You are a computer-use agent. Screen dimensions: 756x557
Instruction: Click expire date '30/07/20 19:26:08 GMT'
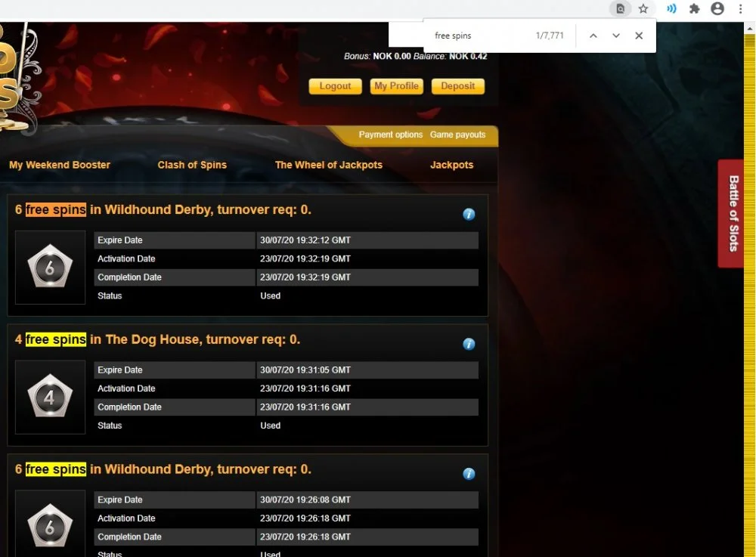tap(305, 500)
